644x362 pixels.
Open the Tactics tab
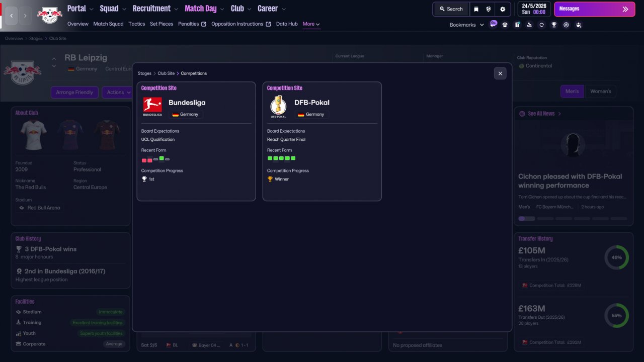136,24
